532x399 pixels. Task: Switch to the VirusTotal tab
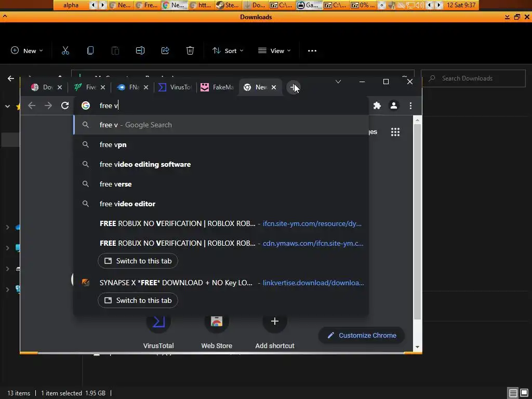[x=176, y=87]
